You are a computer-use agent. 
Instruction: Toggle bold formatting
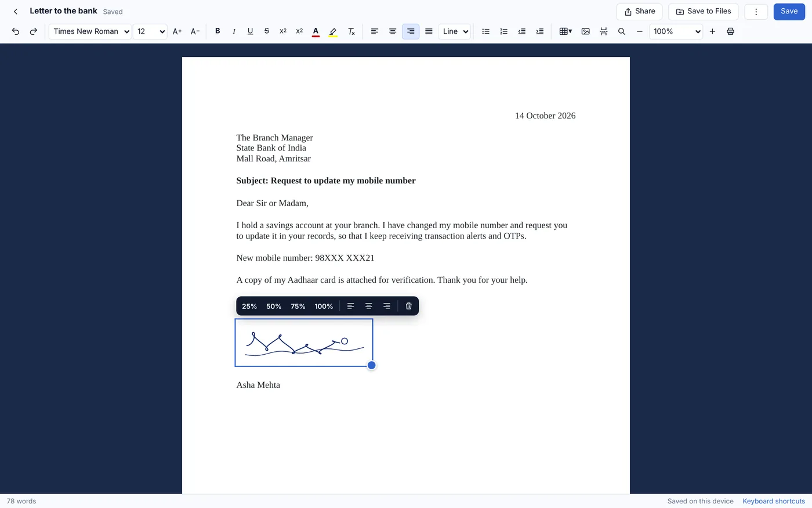(217, 31)
